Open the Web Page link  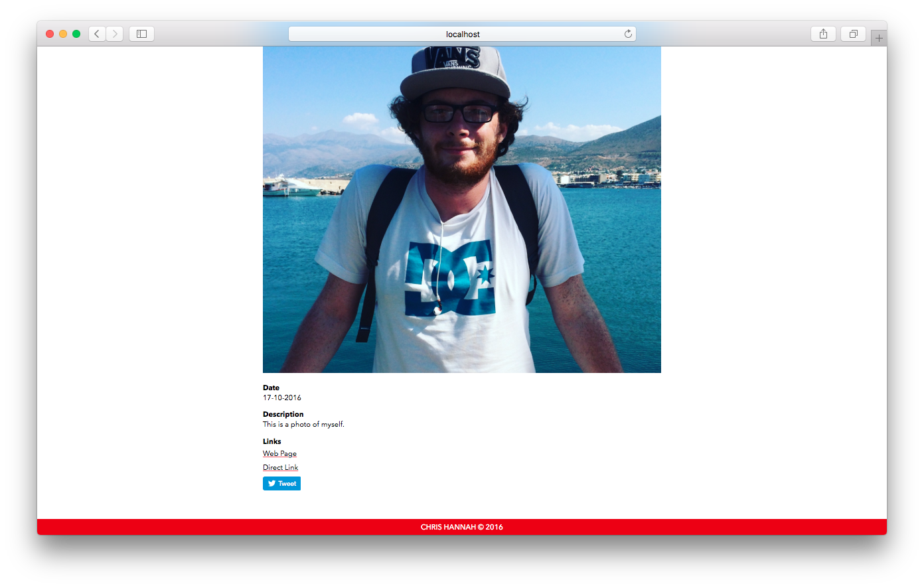279,454
